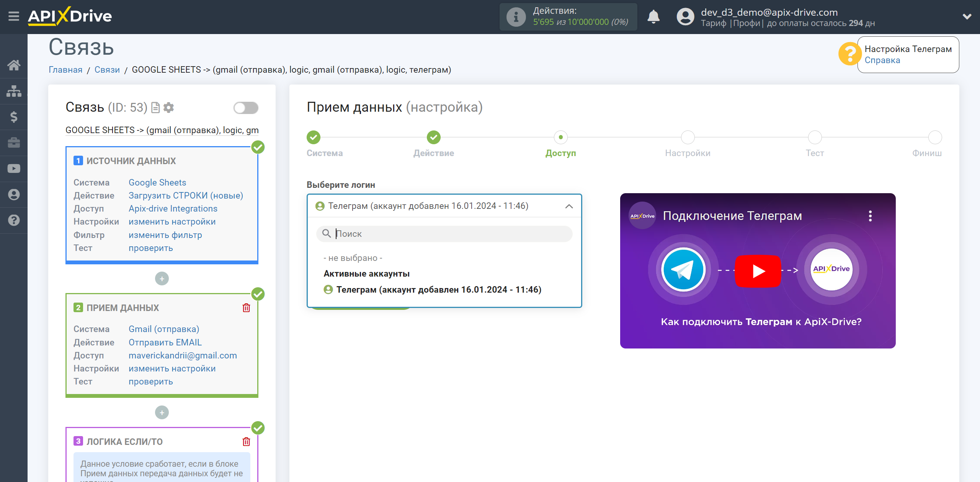Edit the connection name field
The width and height of the screenshot is (980, 482).
click(x=162, y=130)
